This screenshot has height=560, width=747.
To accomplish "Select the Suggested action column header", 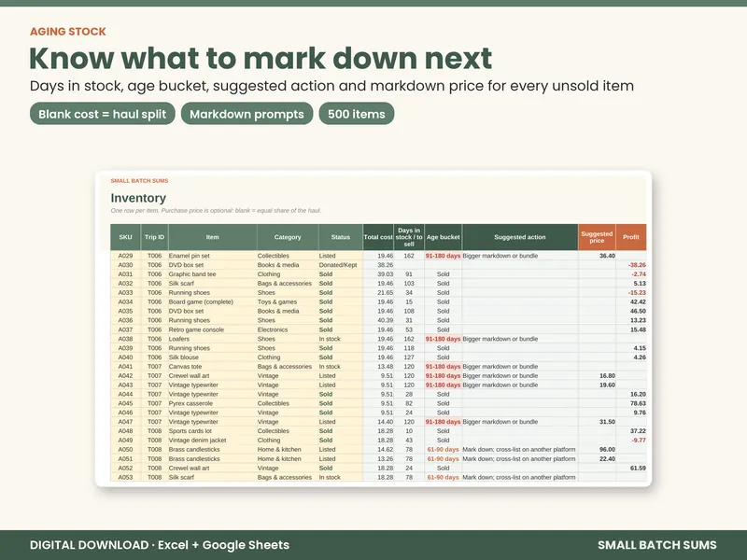I will 520,237.
